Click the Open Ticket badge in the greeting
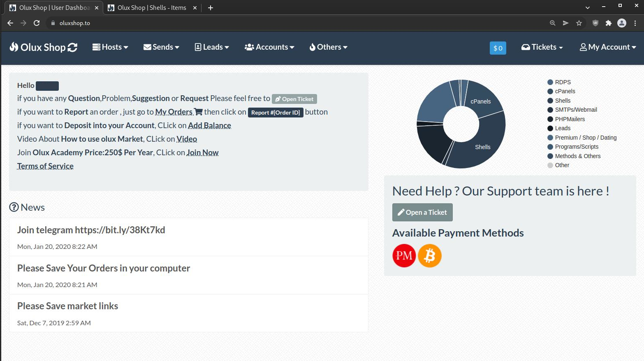Screen dimensions: 644x361 coord(294,99)
